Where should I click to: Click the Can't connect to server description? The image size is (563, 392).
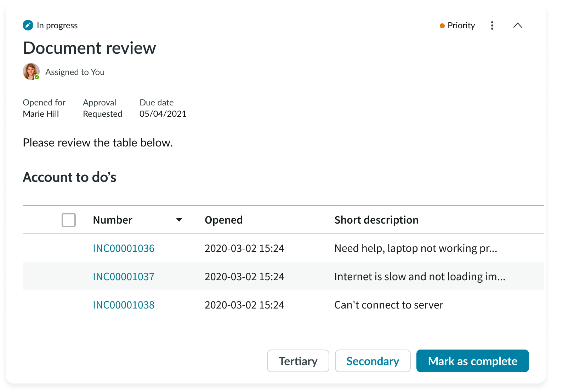point(388,305)
